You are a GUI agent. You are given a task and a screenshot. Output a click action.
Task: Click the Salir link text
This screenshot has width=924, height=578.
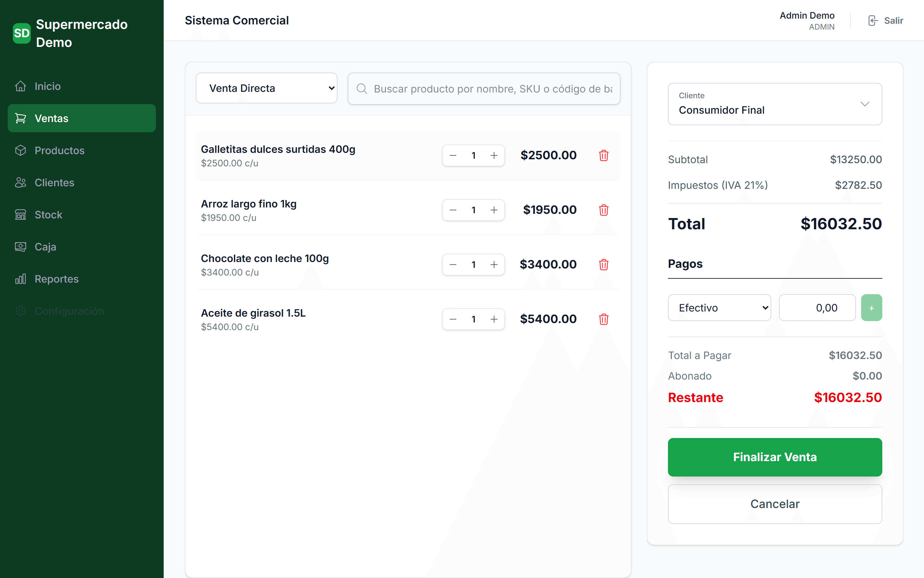point(894,21)
